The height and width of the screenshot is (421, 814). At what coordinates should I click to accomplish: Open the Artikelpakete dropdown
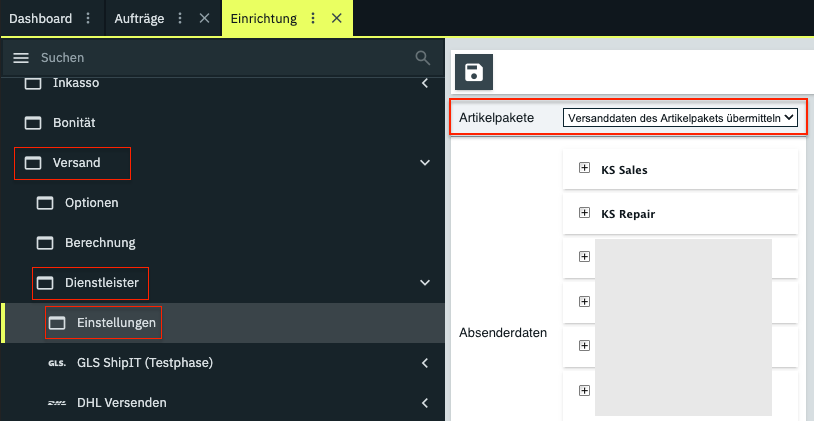[x=680, y=118]
